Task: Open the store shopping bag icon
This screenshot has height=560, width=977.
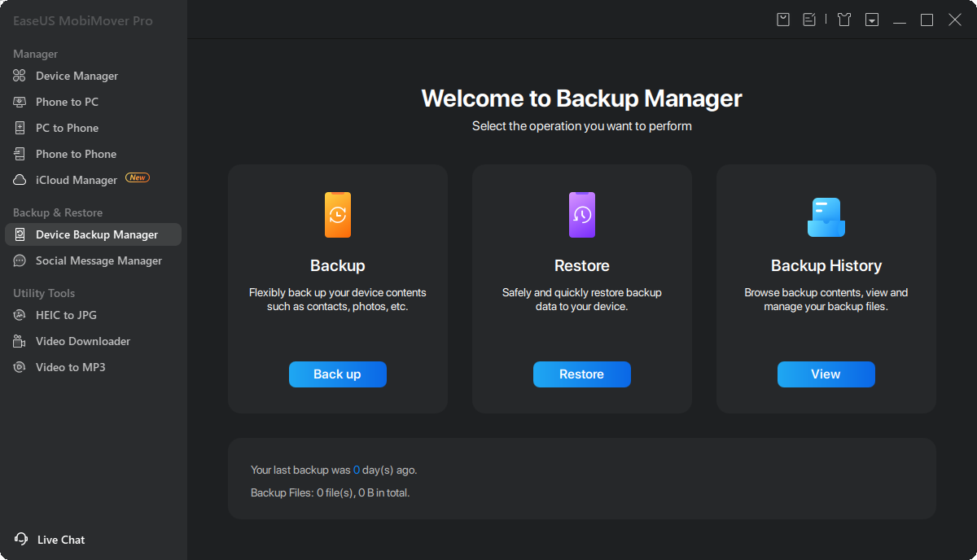Action: tap(783, 20)
